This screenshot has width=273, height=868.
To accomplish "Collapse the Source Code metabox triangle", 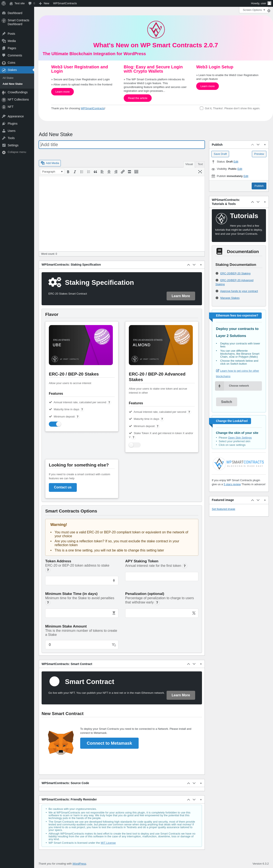I will [201, 783].
